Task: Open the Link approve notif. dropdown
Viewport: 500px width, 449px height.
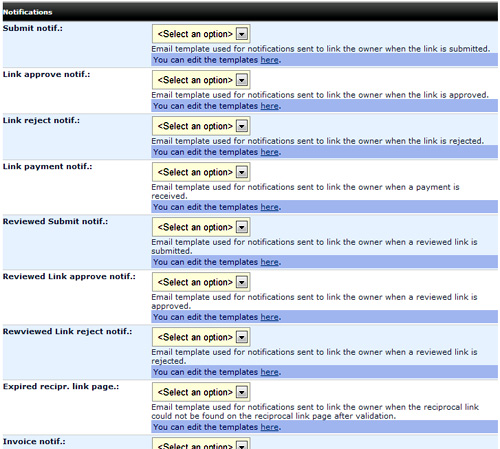Action: (201, 80)
